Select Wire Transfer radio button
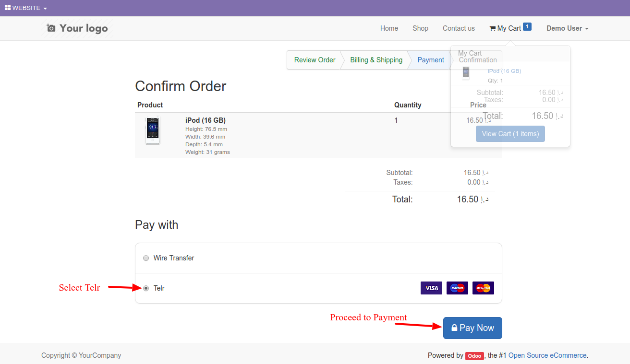Screen dimensions: 630x364 146,258
